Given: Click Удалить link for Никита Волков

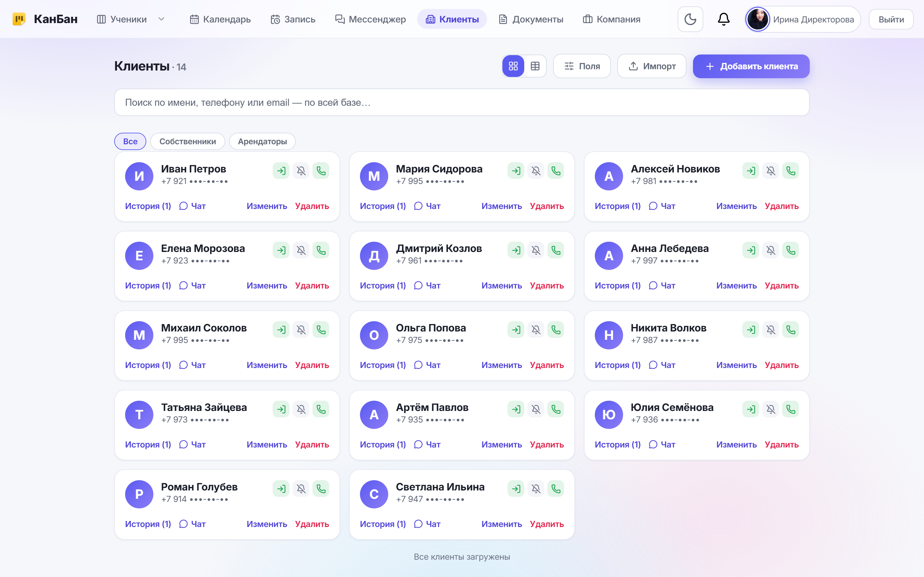Looking at the screenshot, I should pyautogui.click(x=782, y=365).
